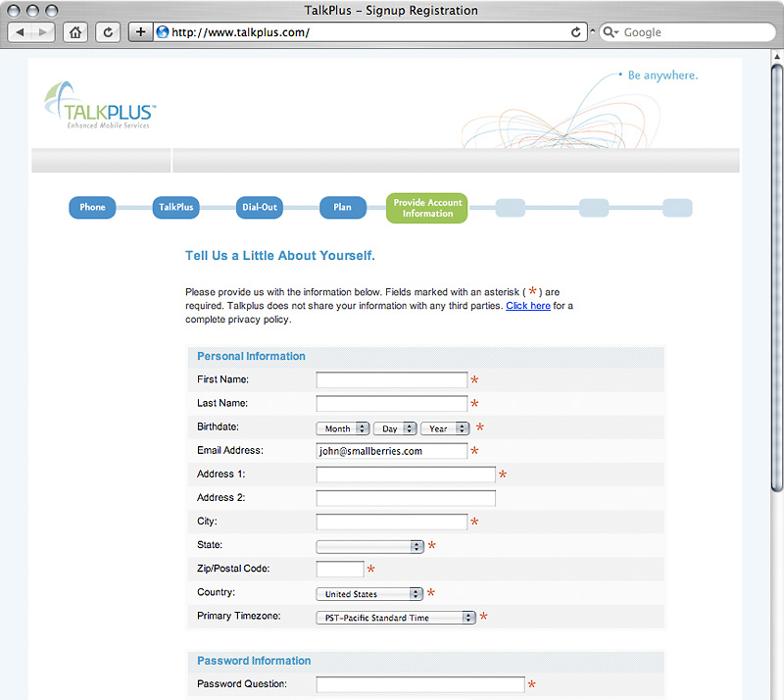Open the Year birthdate dropdown
The width and height of the screenshot is (784, 700).
pyautogui.click(x=445, y=428)
